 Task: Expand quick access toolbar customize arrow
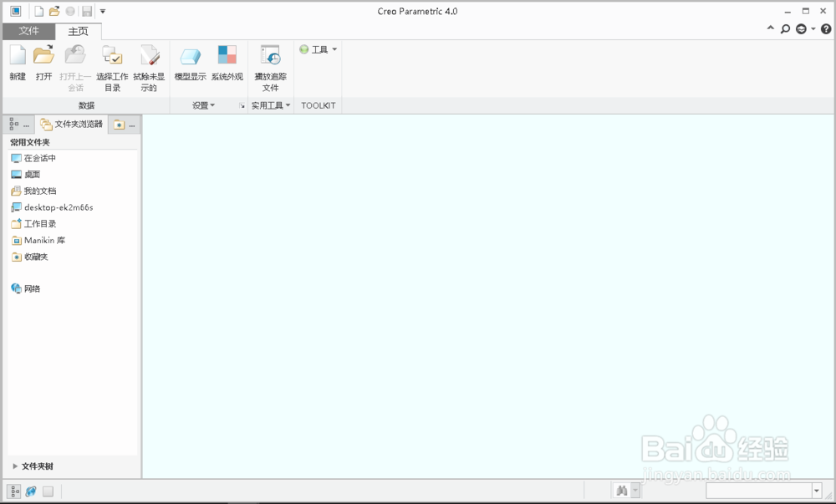click(103, 11)
